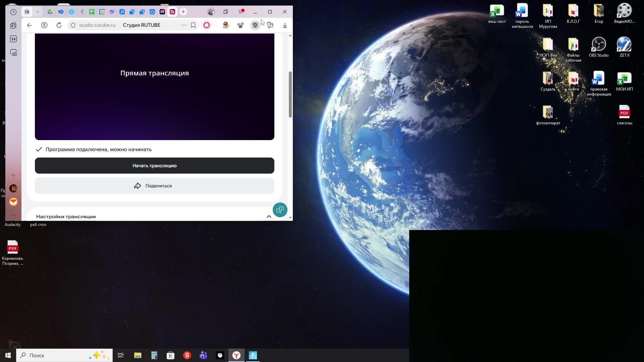Click the Начать трансляцию button
The height and width of the screenshot is (362, 644).
point(154,166)
